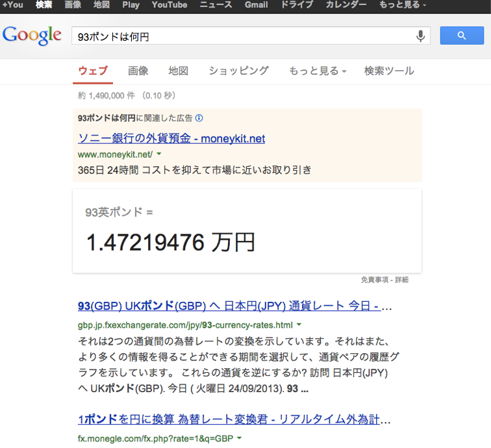Viewport: 491px width, 448px height.
Task: Click the 1.47219476 万円 result value
Action: (170, 242)
